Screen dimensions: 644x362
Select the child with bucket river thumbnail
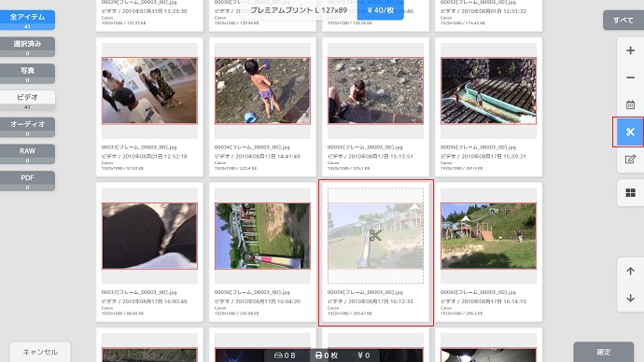262,90
